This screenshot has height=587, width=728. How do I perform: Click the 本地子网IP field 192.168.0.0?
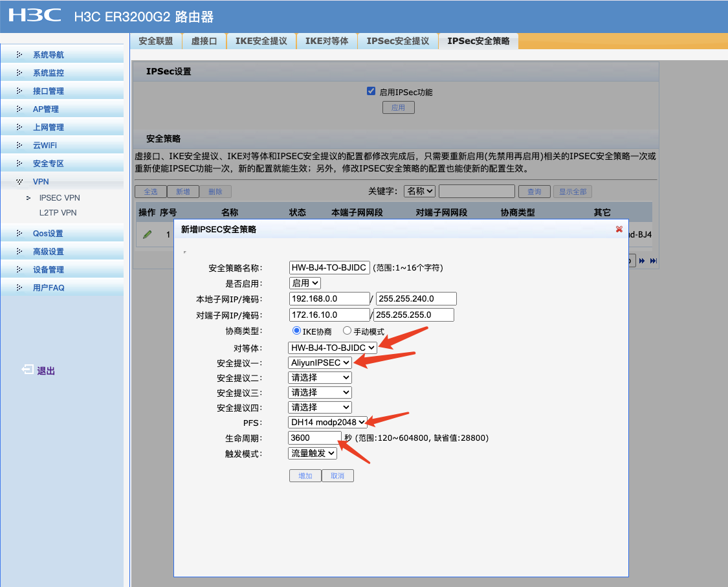[329, 298]
